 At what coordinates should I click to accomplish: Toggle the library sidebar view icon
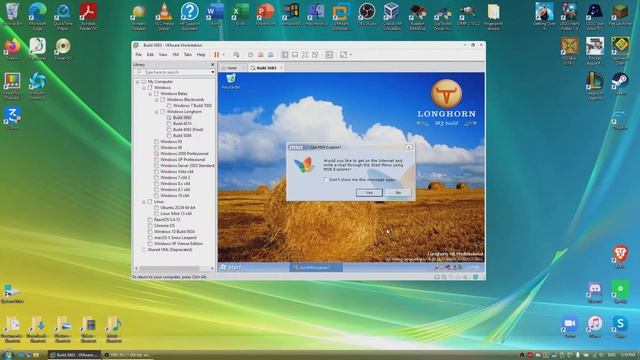click(285, 55)
